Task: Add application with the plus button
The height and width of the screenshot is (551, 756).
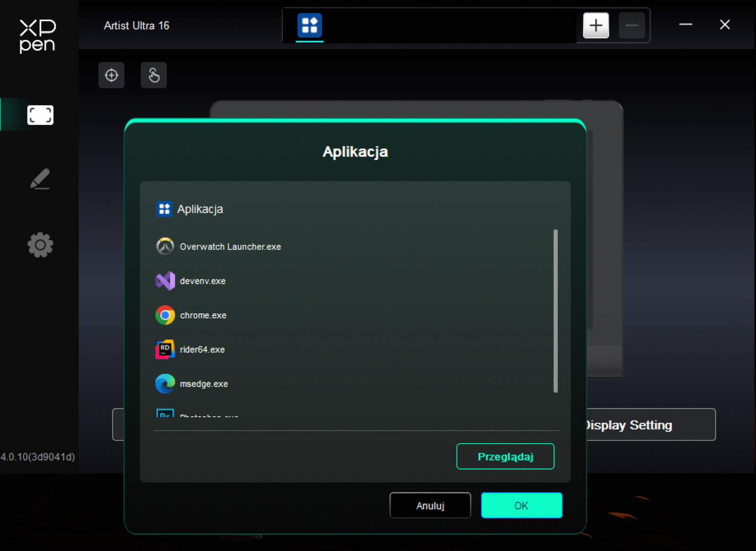Action: point(596,26)
